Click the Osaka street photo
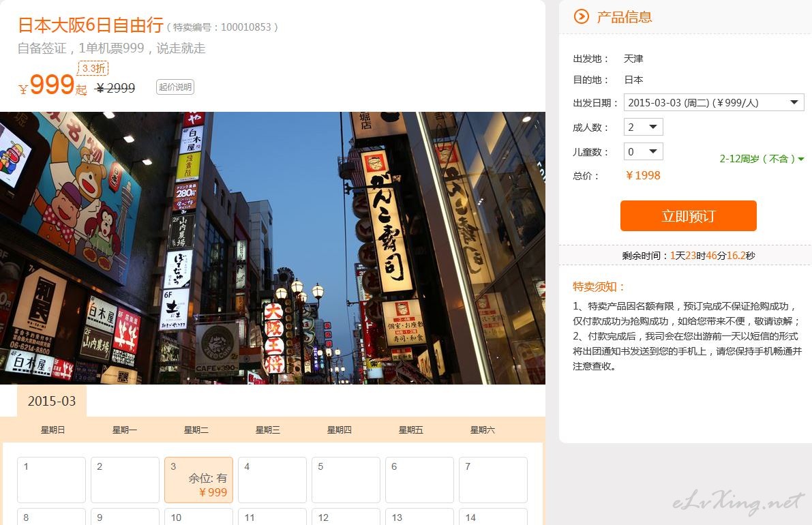This screenshot has width=812, height=525. coord(273,248)
